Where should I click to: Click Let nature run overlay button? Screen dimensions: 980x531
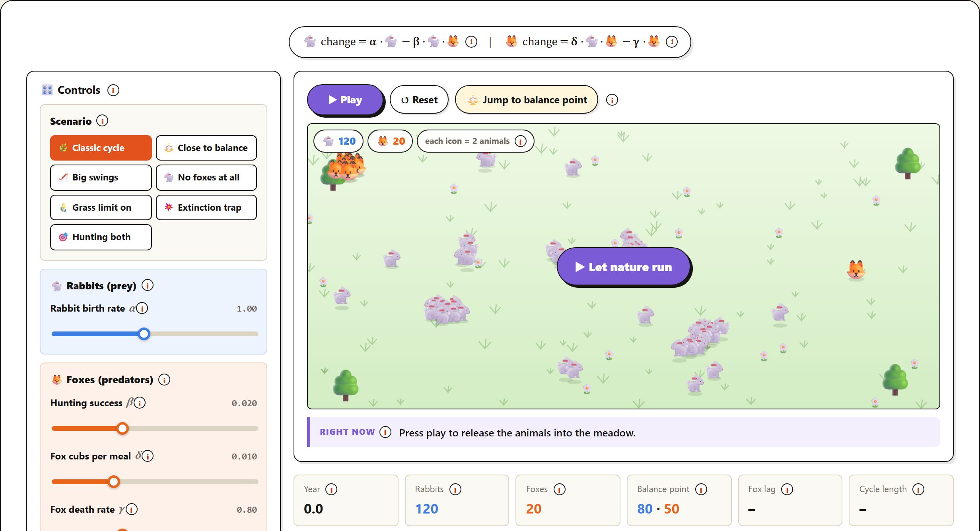(624, 267)
